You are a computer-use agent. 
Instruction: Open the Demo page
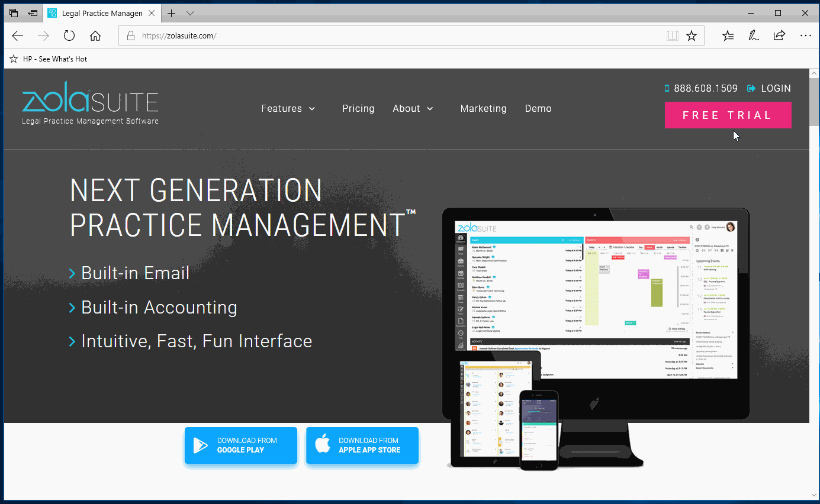pos(538,108)
